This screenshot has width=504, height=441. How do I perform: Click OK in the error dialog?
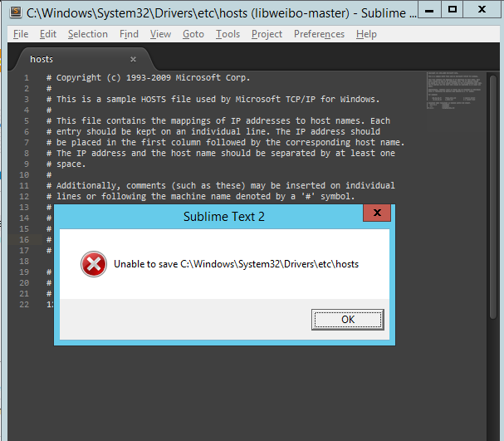(348, 320)
